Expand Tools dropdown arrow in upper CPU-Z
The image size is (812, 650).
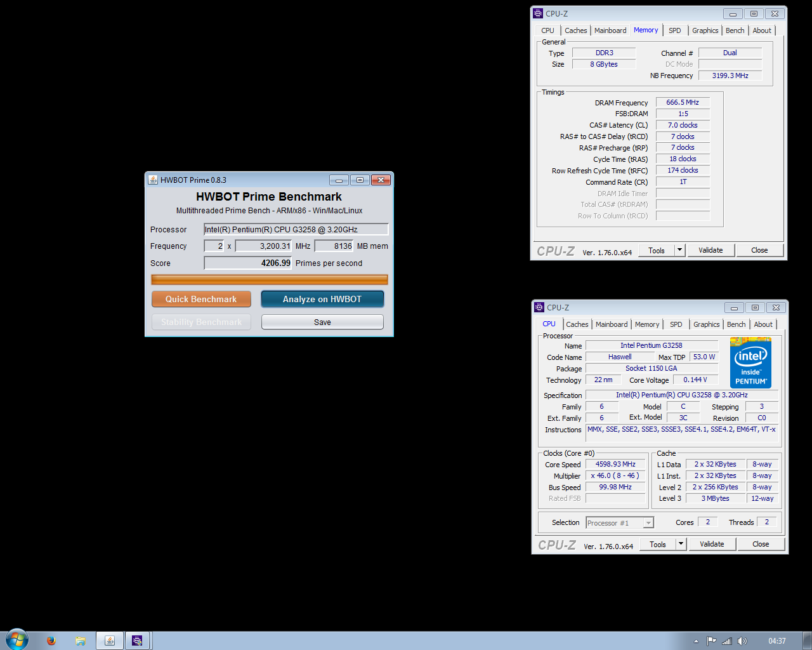pos(679,250)
